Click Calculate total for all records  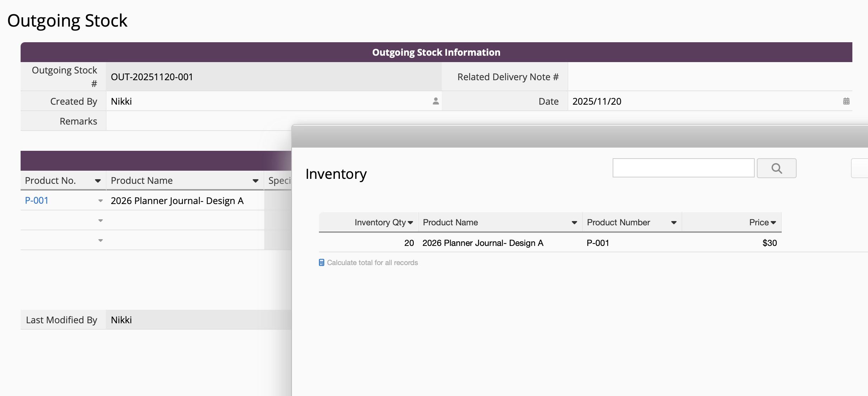click(372, 263)
